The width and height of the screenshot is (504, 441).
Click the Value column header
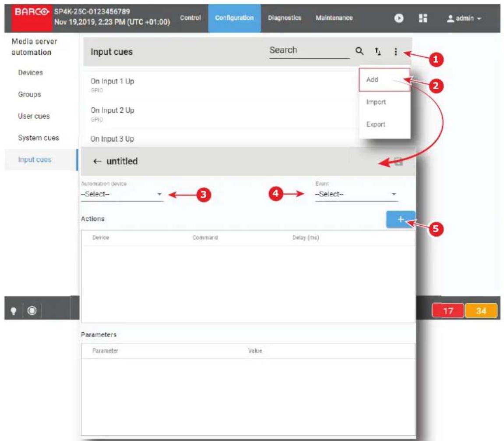(x=255, y=351)
